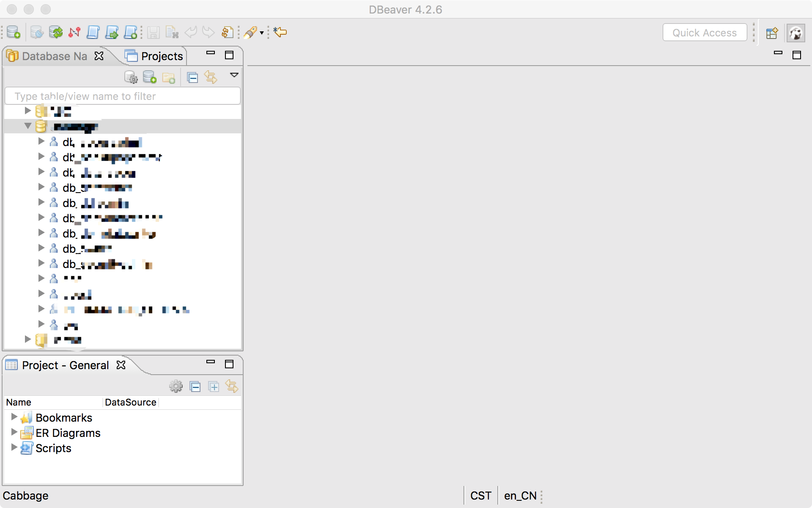Click the Cabbage status bar text
This screenshot has width=812, height=508.
[25, 496]
